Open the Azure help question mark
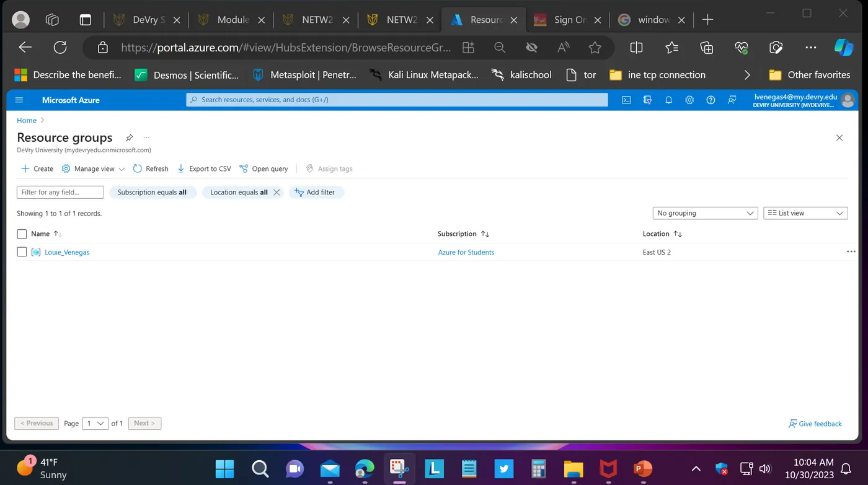 pos(711,100)
